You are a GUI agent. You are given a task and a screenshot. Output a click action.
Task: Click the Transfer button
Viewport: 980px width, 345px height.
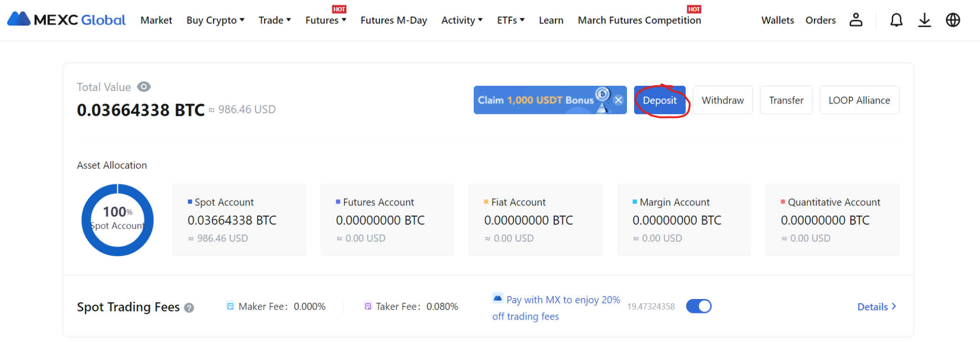click(x=786, y=100)
